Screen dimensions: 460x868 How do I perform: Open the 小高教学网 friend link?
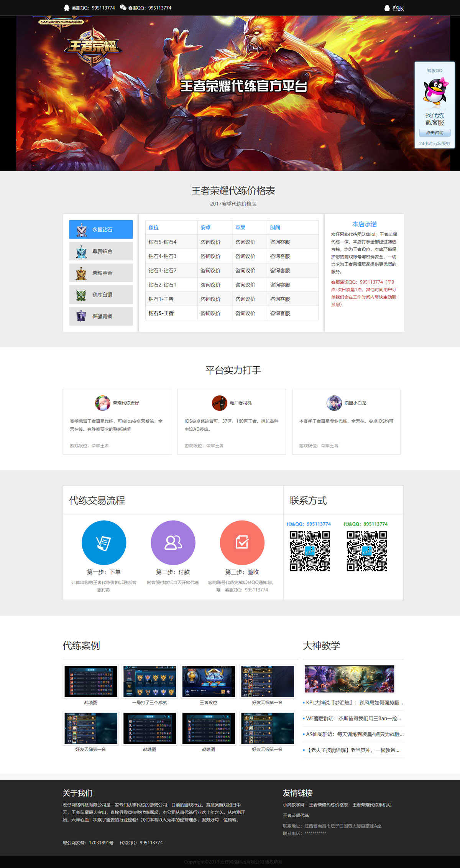(x=294, y=805)
